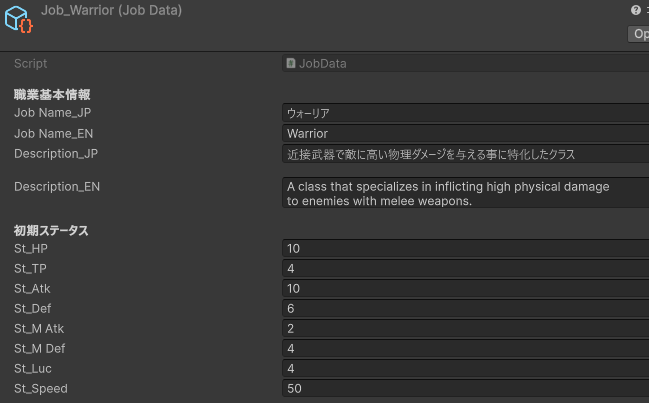Click the St_M Def value field
This screenshot has width=649, height=403.
point(465,349)
